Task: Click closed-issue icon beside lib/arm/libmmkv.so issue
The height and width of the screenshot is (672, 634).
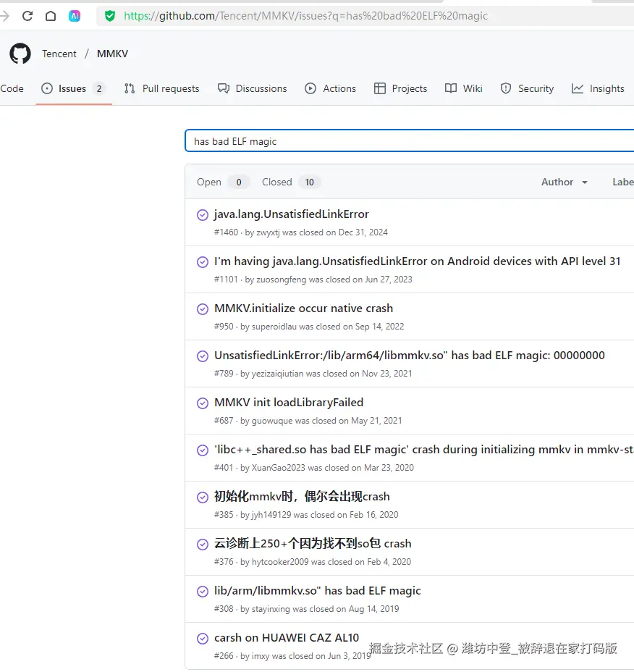Action: [x=202, y=592]
